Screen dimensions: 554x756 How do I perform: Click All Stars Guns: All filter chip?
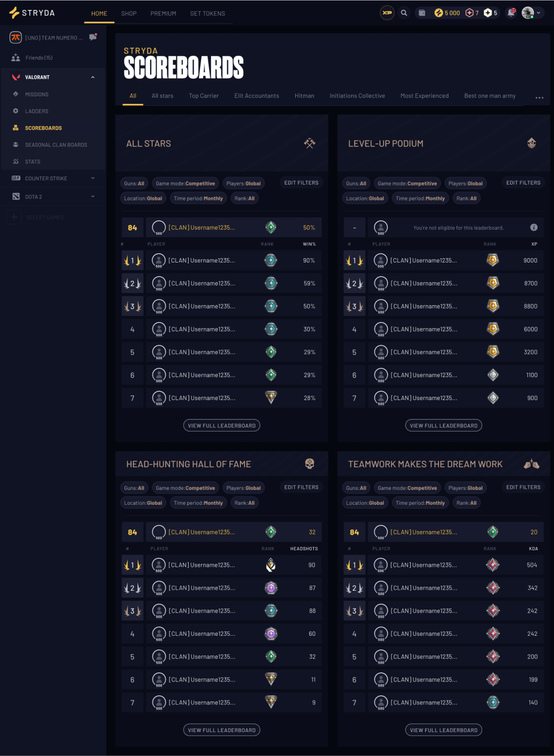[x=134, y=184]
